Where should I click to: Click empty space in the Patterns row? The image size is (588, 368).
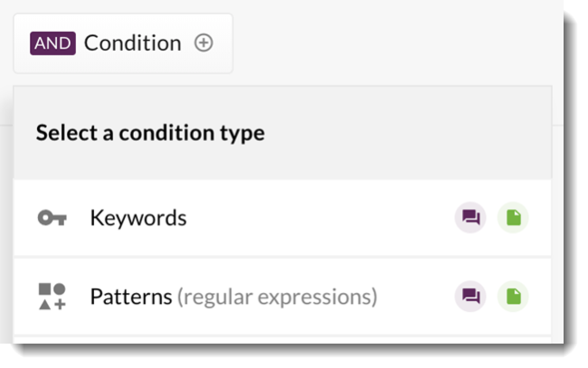point(416,297)
